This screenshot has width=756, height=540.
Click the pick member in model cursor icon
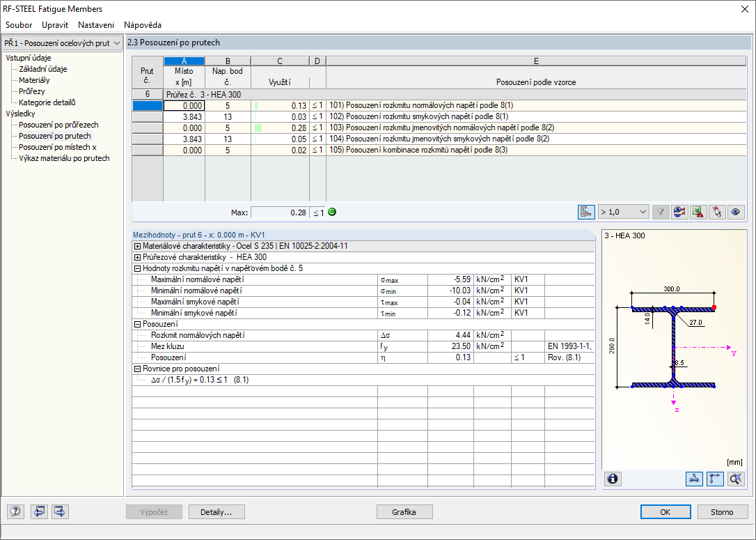(x=717, y=213)
